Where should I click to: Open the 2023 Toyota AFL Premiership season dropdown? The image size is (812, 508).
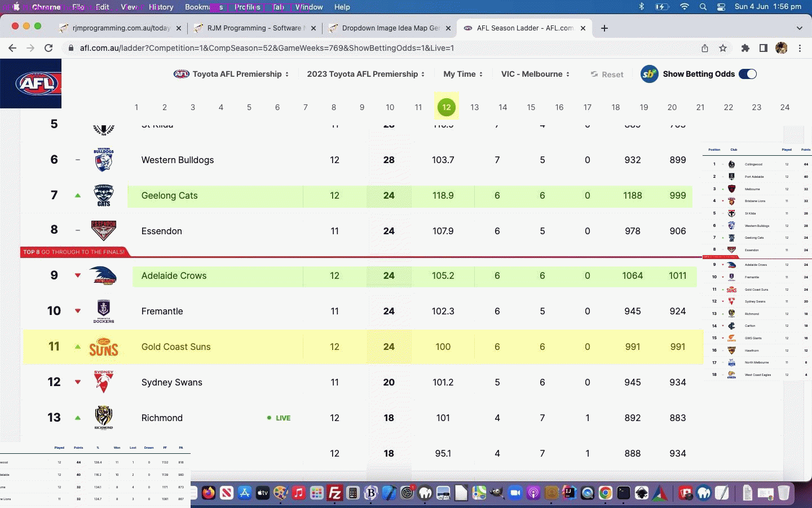[366, 74]
